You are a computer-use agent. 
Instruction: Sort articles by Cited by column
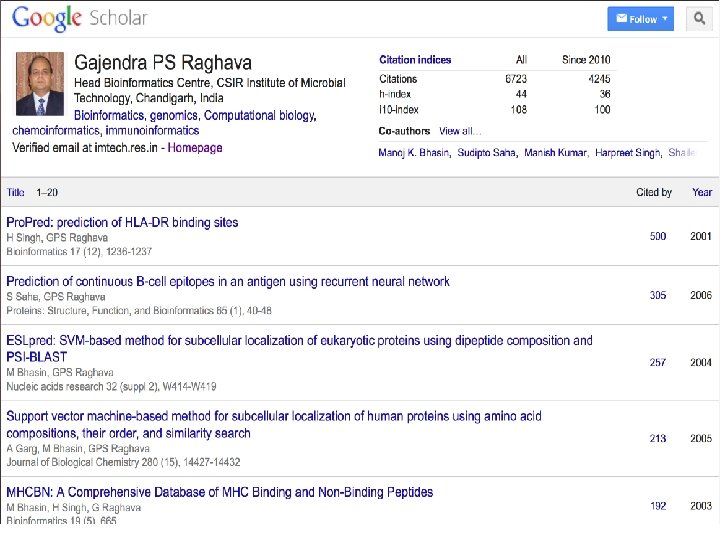pyautogui.click(x=654, y=192)
